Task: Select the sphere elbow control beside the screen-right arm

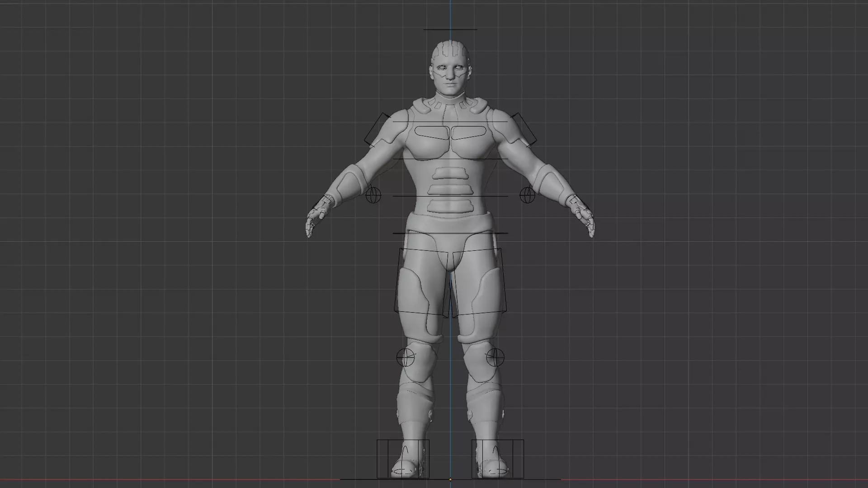Action: pos(528,195)
